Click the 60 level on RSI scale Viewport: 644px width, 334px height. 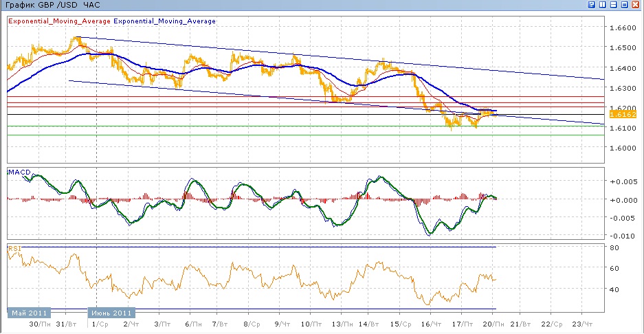[x=614, y=268]
